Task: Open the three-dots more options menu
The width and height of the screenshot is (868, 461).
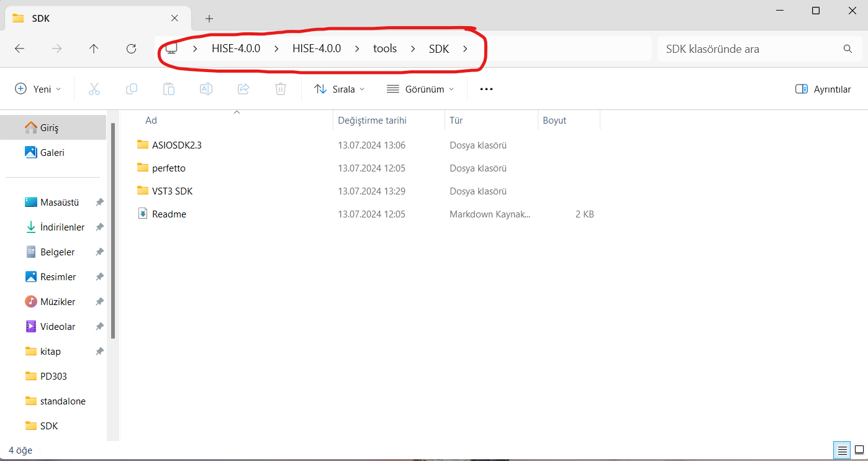Action: 487,89
